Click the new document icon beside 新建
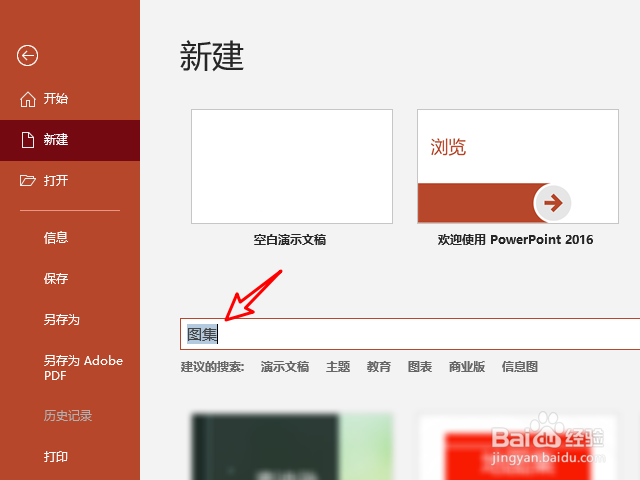Viewport: 640px width, 480px height. pyautogui.click(x=28, y=140)
